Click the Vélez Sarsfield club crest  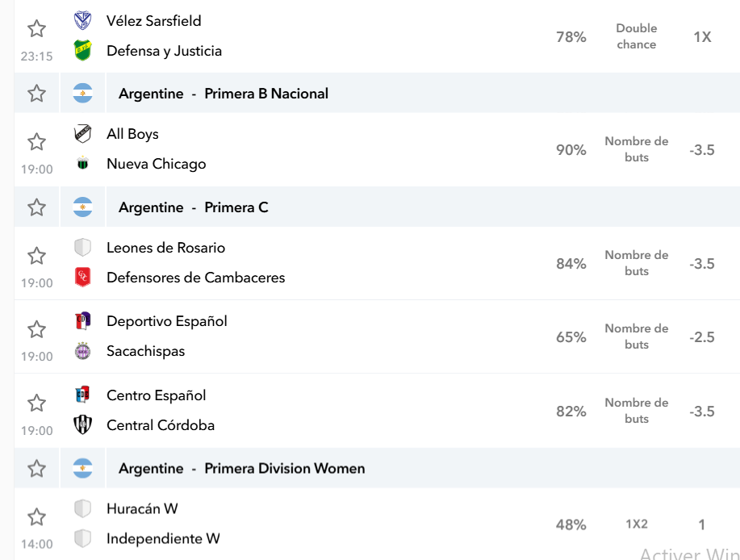(x=82, y=21)
